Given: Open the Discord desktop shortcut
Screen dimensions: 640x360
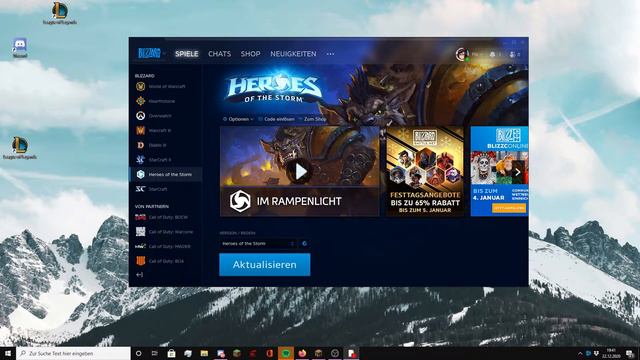Looking at the screenshot, I should point(20,47).
